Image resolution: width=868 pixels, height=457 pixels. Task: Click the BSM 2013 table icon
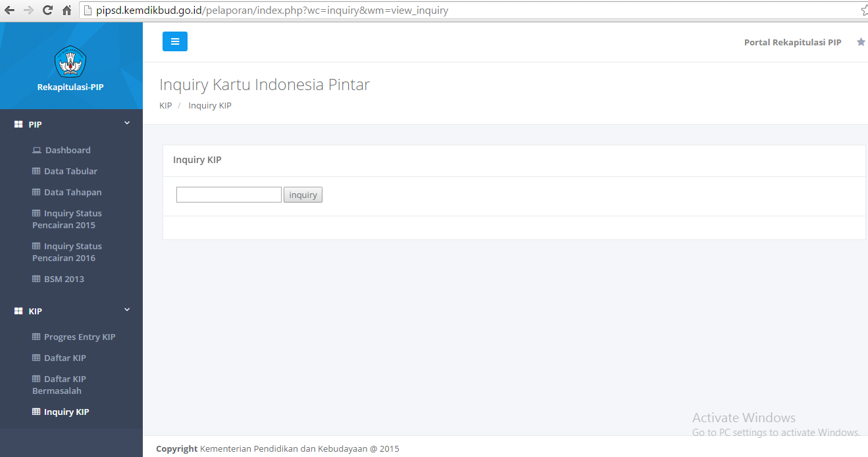35,279
